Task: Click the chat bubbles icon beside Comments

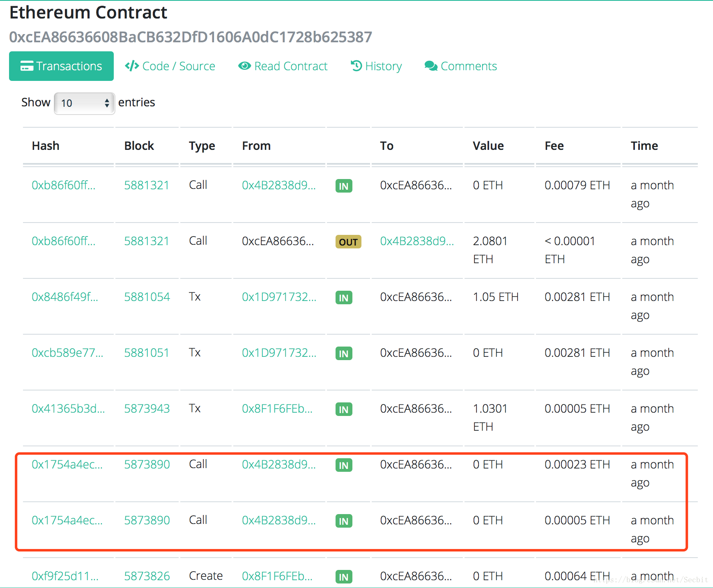Action: click(431, 66)
